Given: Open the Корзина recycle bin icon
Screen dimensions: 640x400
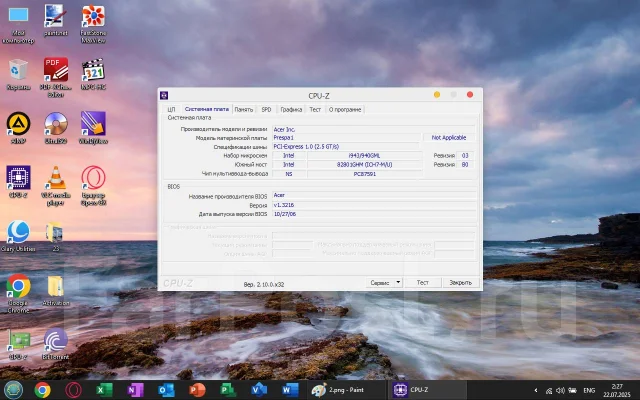Looking at the screenshot, I should click(x=18, y=74).
